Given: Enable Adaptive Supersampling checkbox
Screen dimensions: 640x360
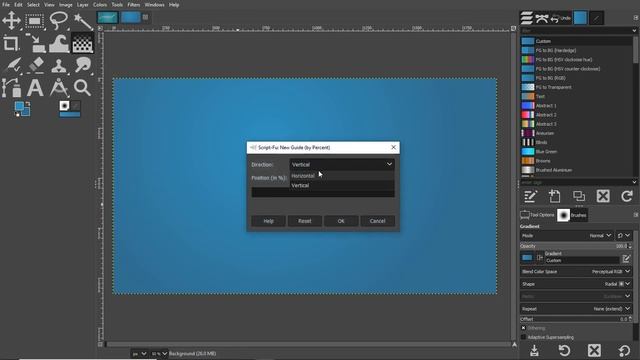Looking at the screenshot, I should pyautogui.click(x=523, y=337).
